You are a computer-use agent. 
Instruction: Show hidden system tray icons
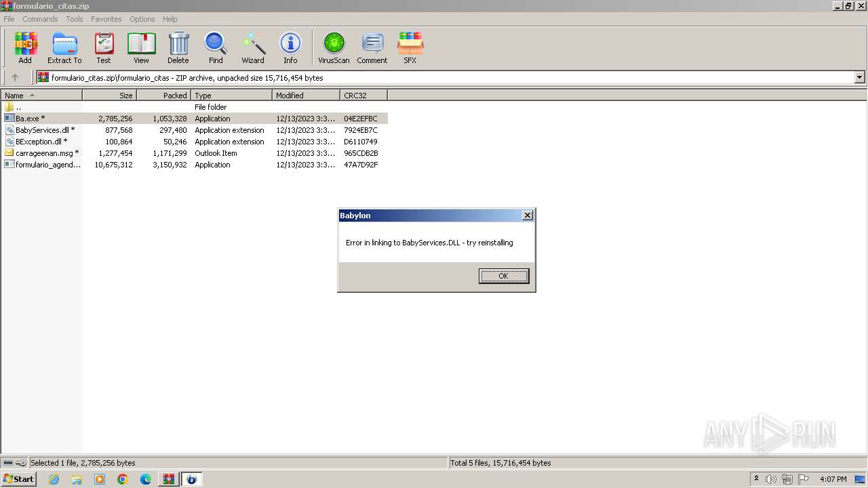point(756,479)
